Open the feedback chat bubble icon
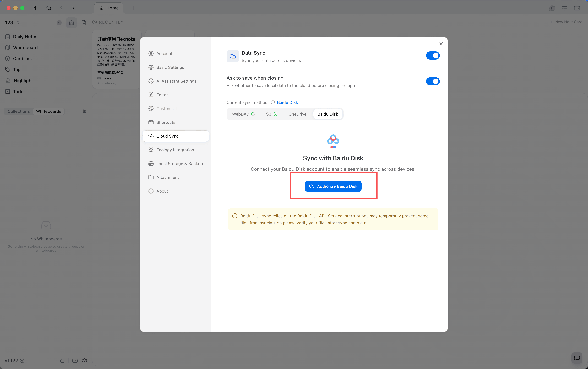Viewport: 588px width, 369px height. point(577,358)
